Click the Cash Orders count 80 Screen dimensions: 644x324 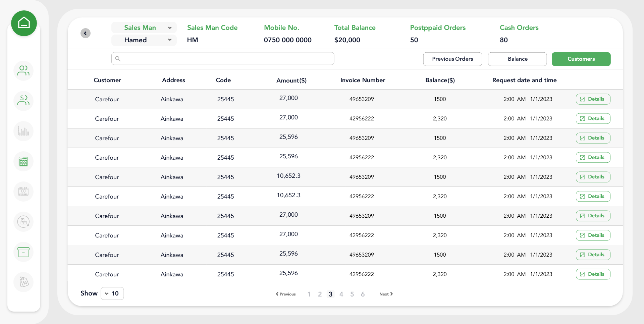pos(504,40)
